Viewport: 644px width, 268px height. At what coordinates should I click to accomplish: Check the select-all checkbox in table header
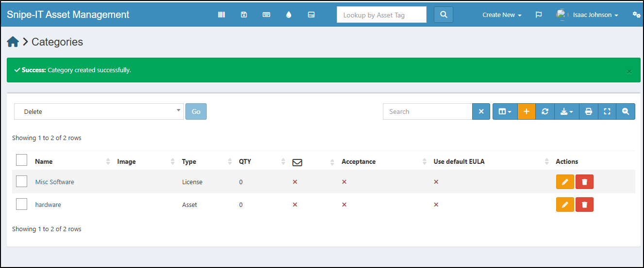(x=22, y=160)
